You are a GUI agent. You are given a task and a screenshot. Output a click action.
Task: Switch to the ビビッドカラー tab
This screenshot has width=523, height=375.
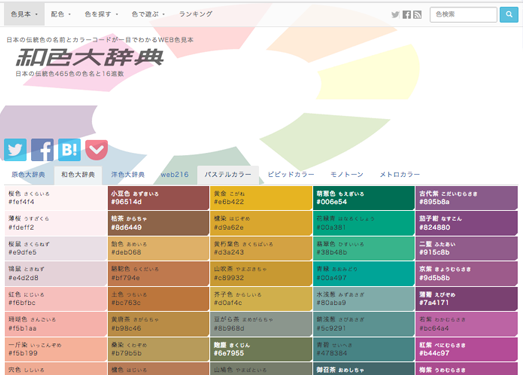tap(291, 175)
